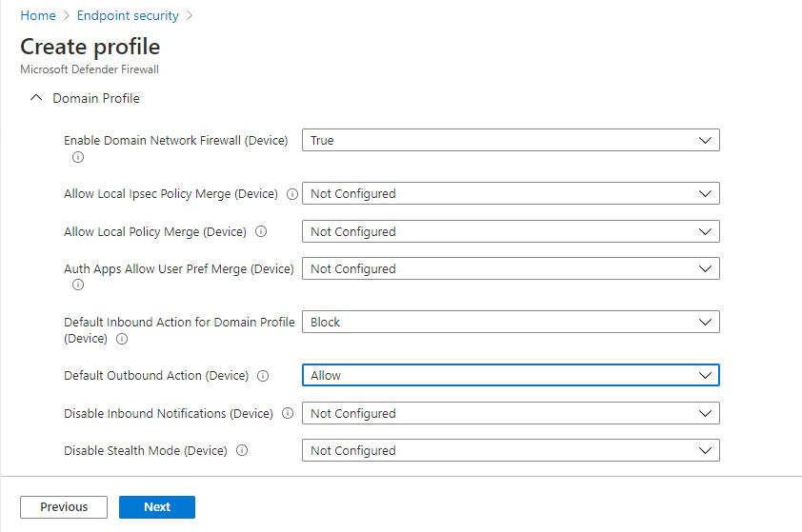Open Allow Local Ipsec Policy Merge dropdown
This screenshot has height=532, width=802.
pyautogui.click(x=511, y=194)
